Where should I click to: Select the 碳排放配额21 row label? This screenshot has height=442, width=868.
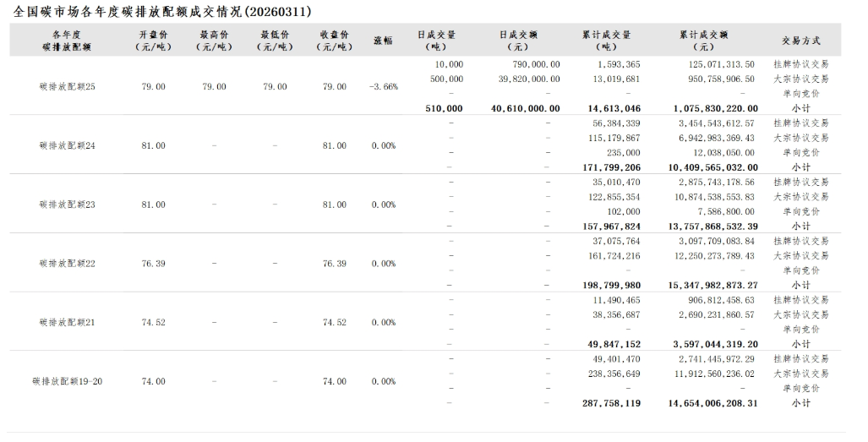pyautogui.click(x=68, y=322)
